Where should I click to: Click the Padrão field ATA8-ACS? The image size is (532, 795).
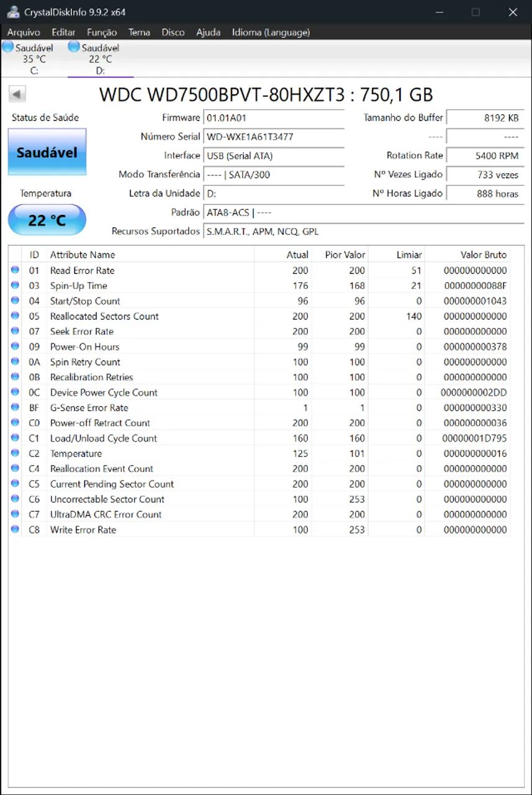(x=364, y=212)
